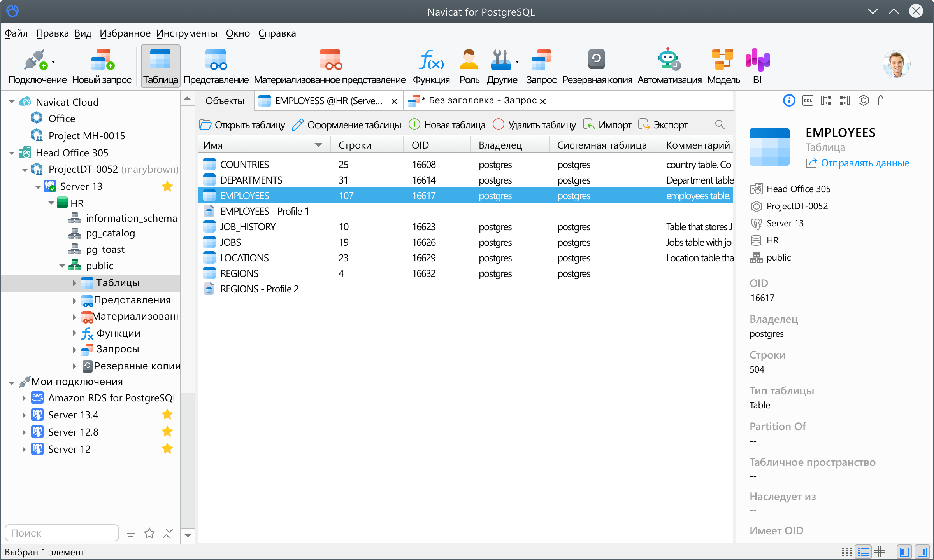This screenshot has height=560, width=934.
Task: Click the navigation pane scroll down arrow
Action: coord(188,536)
